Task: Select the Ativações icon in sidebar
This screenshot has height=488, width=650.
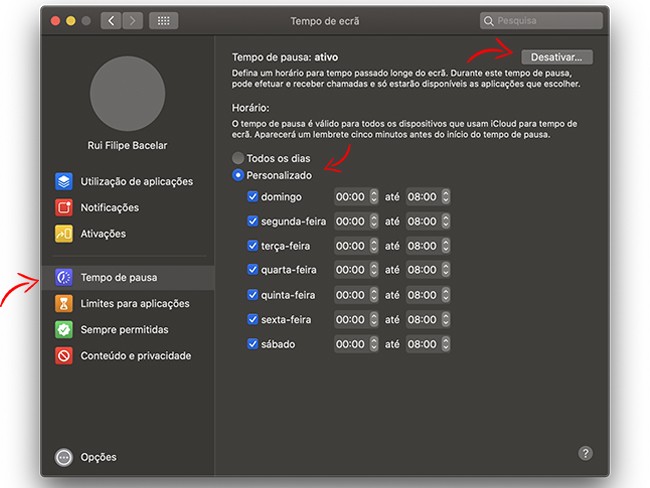Action: tap(64, 234)
